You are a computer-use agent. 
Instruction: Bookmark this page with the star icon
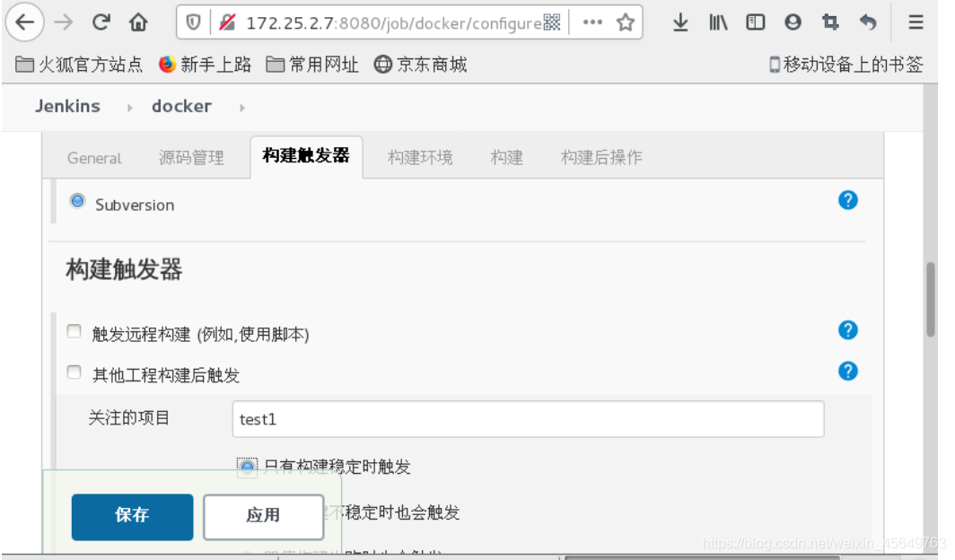pos(628,22)
